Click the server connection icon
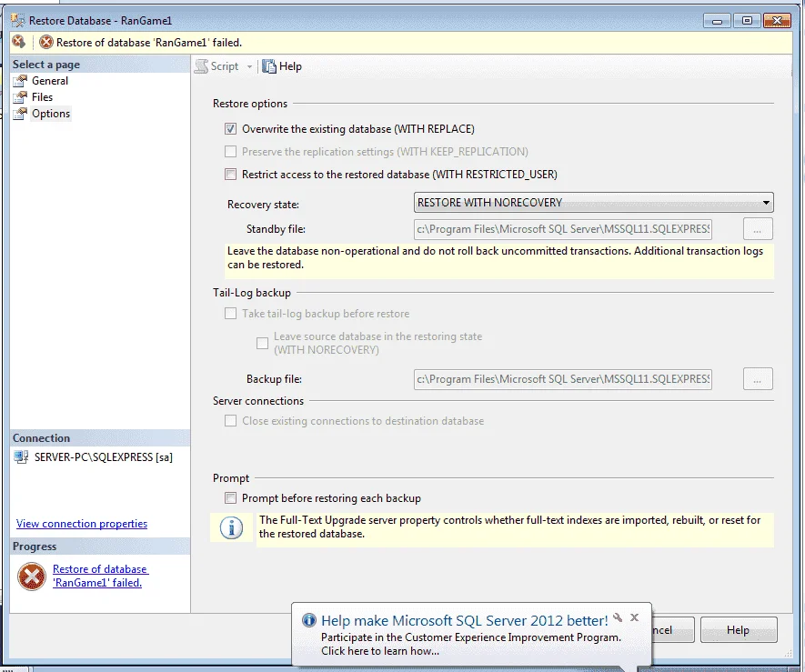The height and width of the screenshot is (672, 805). pos(21,456)
